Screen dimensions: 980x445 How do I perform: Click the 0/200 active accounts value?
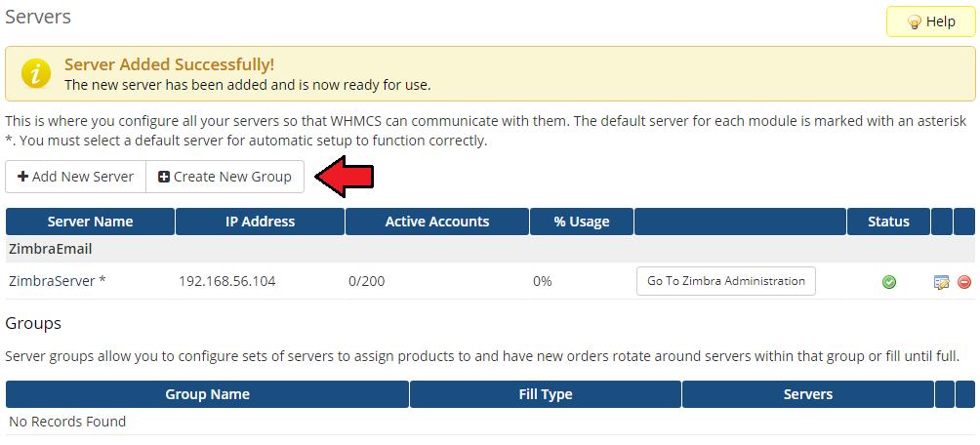coord(367,281)
